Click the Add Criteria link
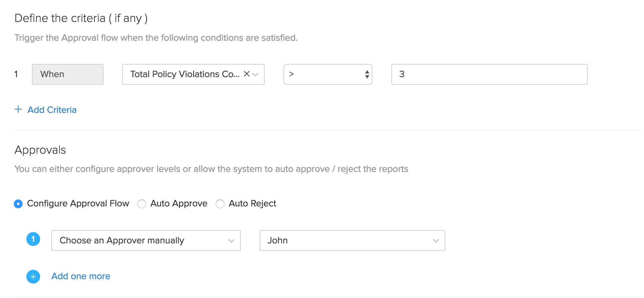644x298 pixels. coord(52,110)
